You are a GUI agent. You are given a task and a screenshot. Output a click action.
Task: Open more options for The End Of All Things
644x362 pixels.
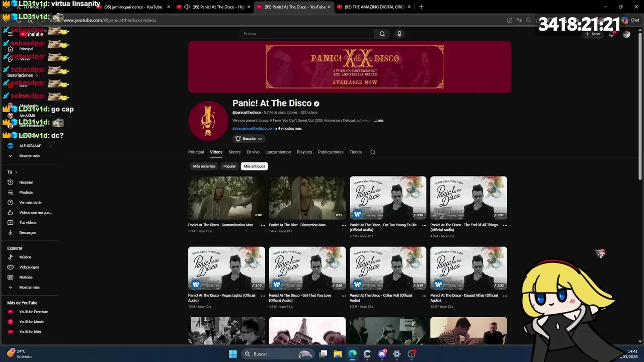pos(505,225)
